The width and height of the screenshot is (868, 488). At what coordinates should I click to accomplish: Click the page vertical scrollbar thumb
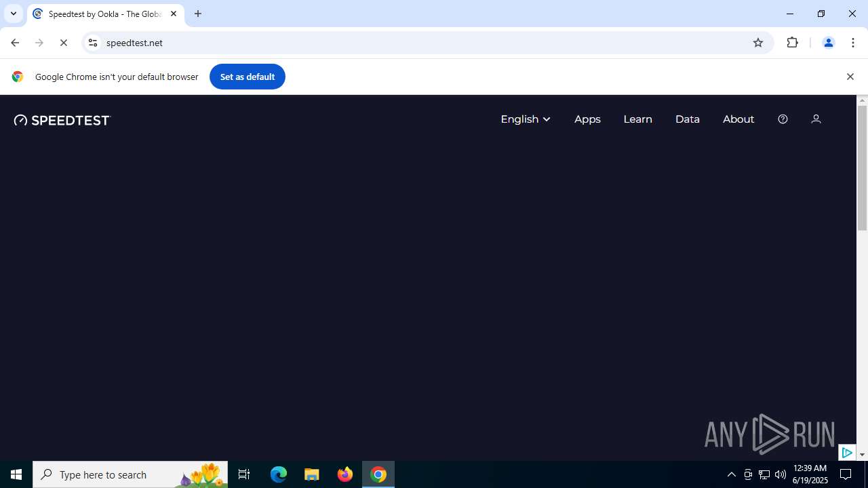[x=863, y=168]
